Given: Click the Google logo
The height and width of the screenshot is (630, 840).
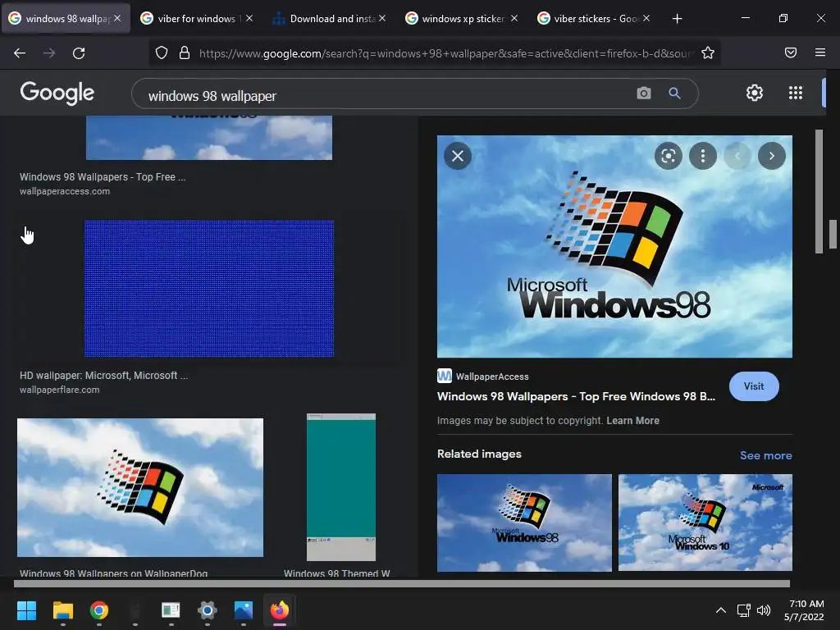Looking at the screenshot, I should pyautogui.click(x=57, y=94).
